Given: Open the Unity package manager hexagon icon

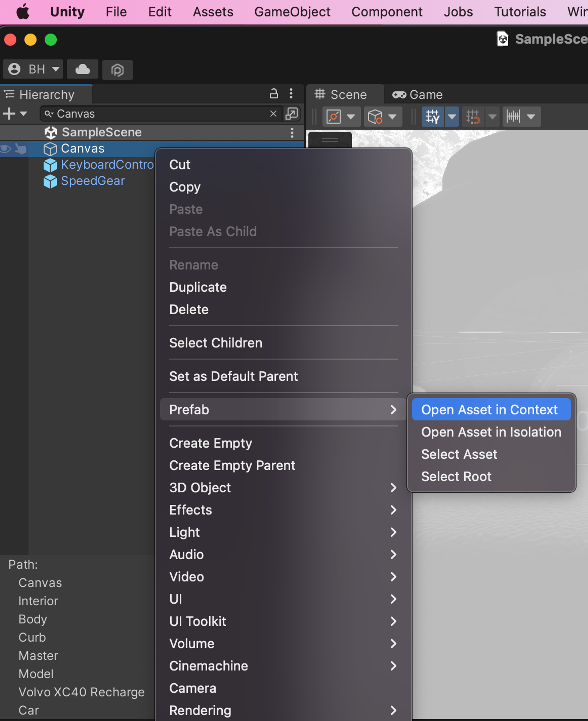Looking at the screenshot, I should 117,70.
